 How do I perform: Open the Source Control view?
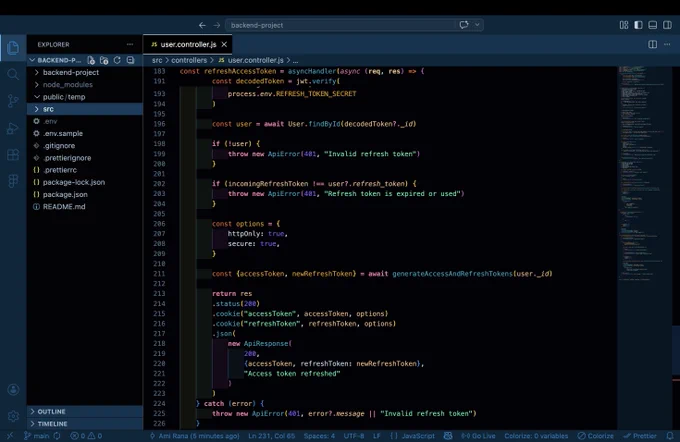point(13,101)
